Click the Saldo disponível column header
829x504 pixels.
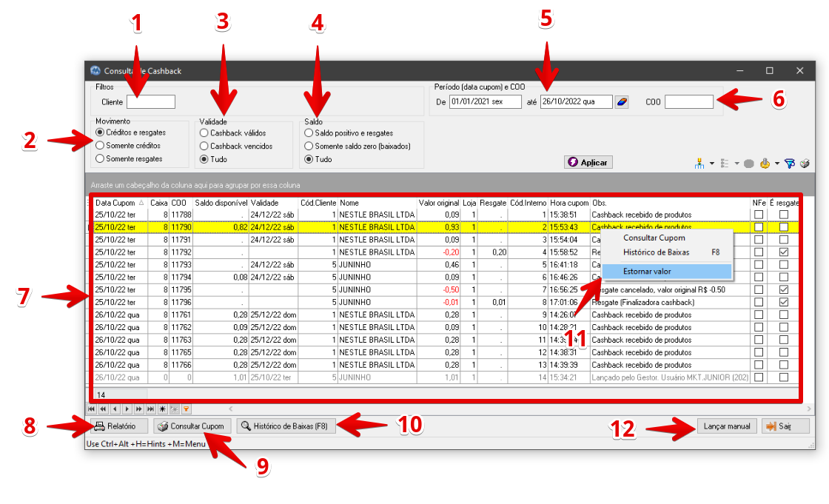(x=221, y=203)
